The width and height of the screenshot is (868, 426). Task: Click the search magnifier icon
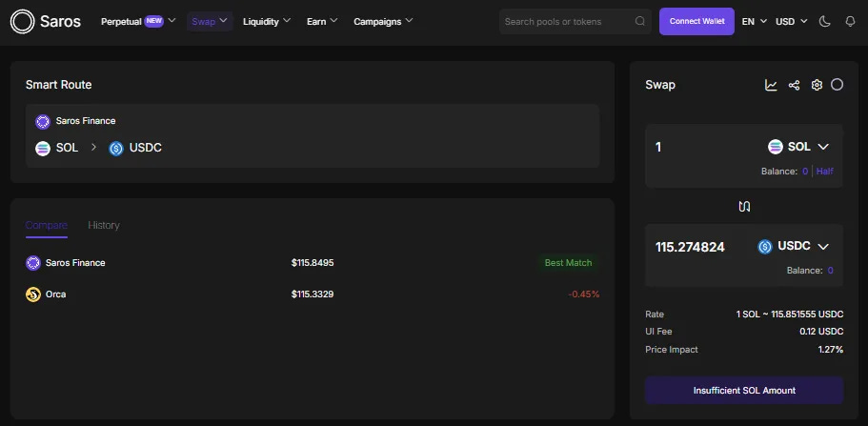[640, 22]
